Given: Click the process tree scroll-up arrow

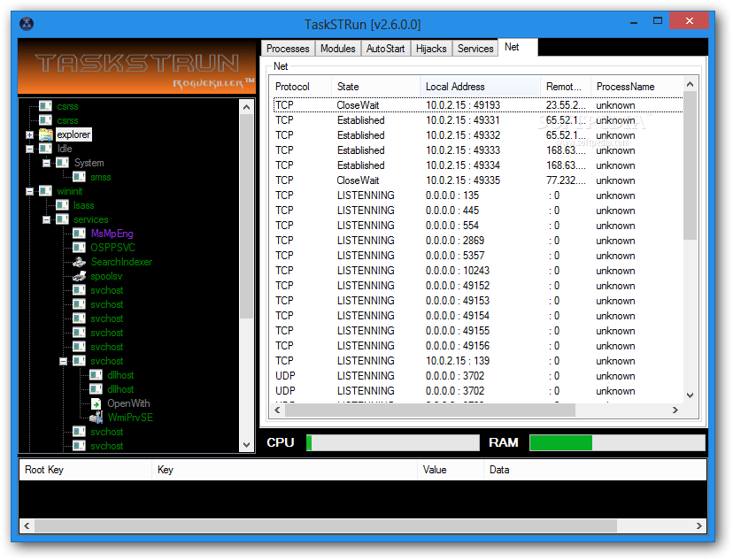Looking at the screenshot, I should coord(246,107).
